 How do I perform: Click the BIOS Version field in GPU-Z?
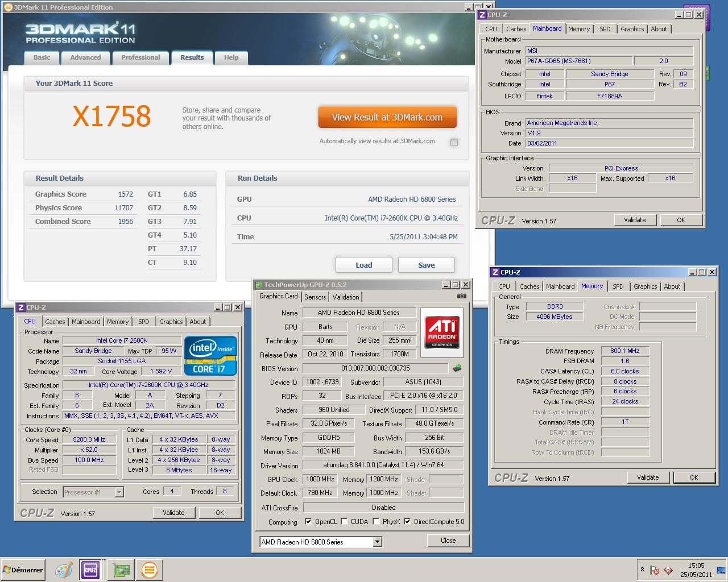coord(375,368)
